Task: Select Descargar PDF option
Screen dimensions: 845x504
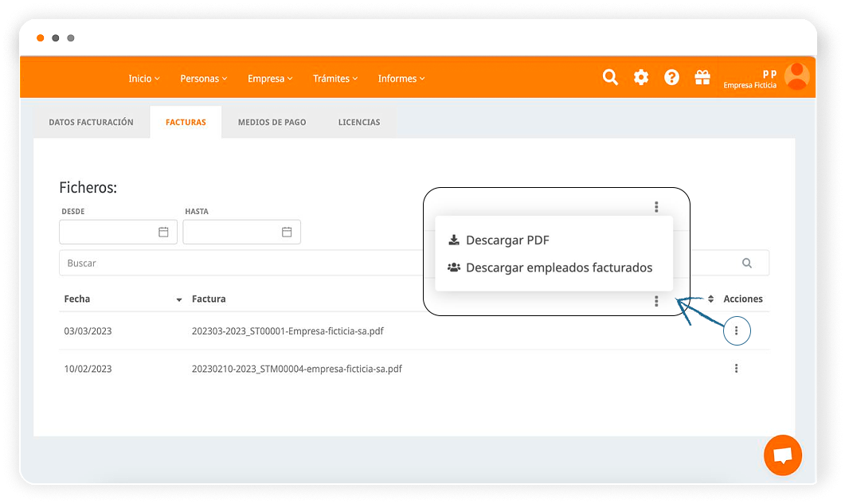Action: pos(507,240)
